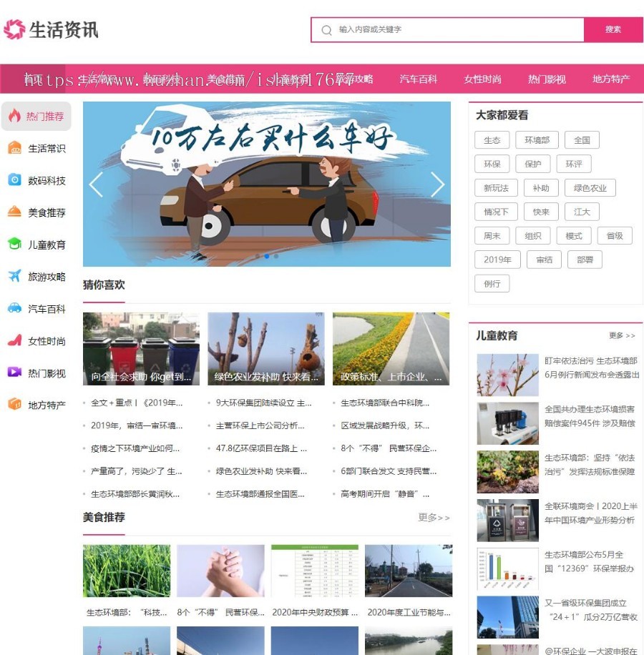Click the 省级 tag
The image size is (644, 655).
click(x=615, y=235)
